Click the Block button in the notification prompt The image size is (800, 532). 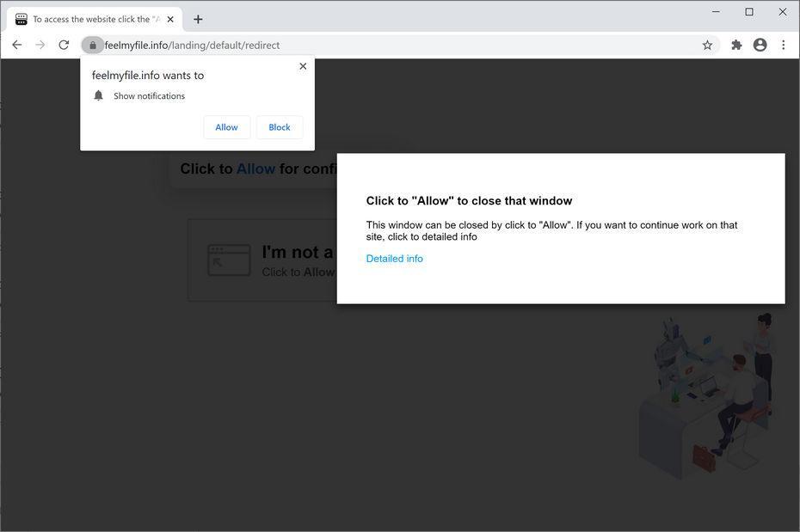279,126
